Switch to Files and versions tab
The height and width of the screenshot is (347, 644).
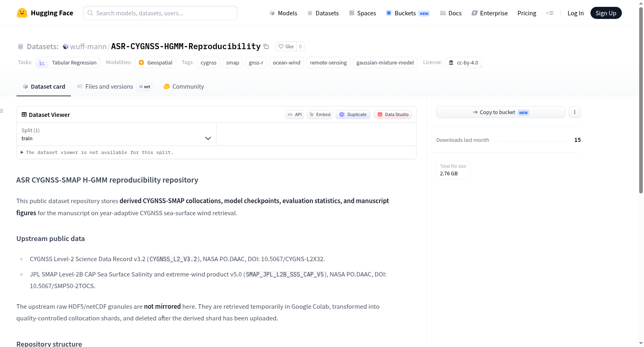pos(114,86)
